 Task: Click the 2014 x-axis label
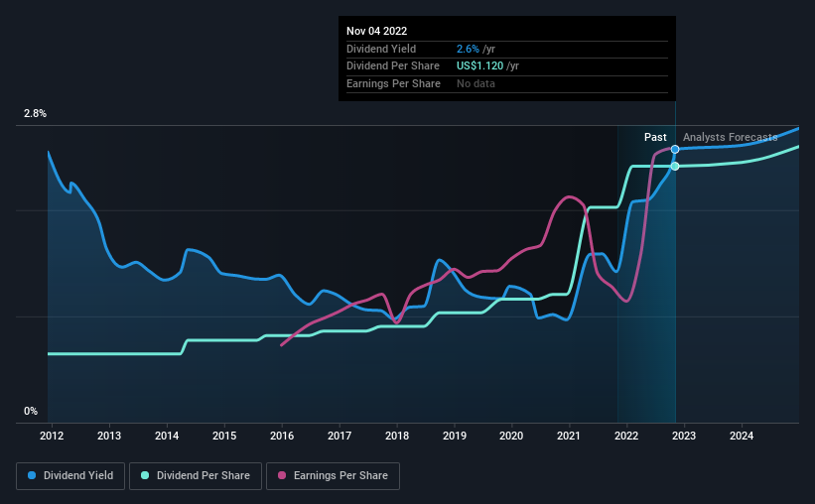(x=167, y=436)
